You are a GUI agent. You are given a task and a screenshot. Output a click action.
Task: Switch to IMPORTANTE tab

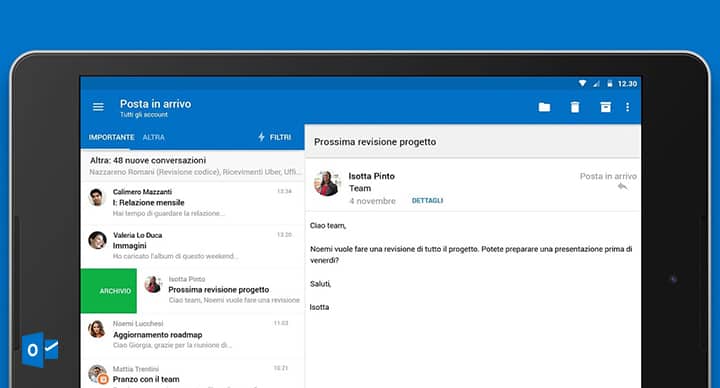tap(112, 137)
